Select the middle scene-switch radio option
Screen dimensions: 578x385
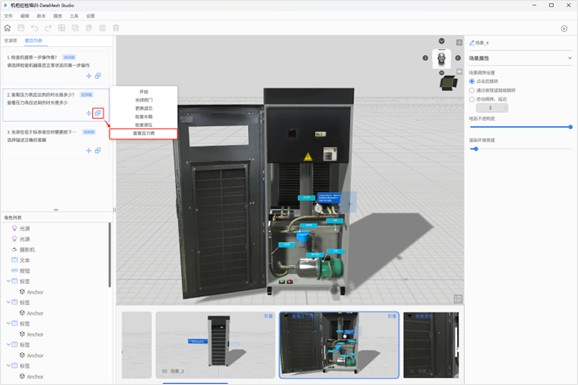[472, 90]
